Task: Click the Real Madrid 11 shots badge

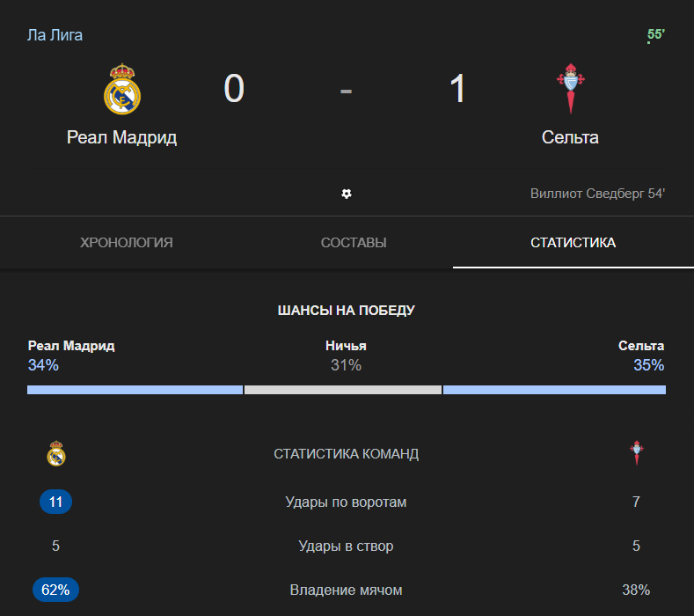Action: pyautogui.click(x=55, y=502)
